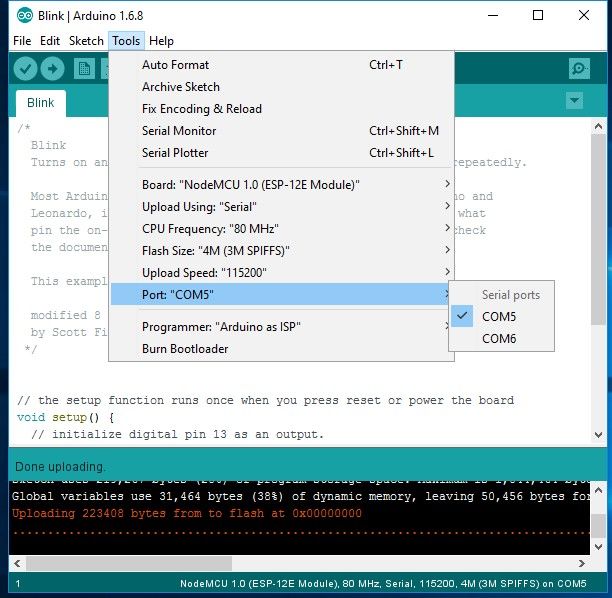
Task: Select COM6 serial port
Action: pos(502,338)
